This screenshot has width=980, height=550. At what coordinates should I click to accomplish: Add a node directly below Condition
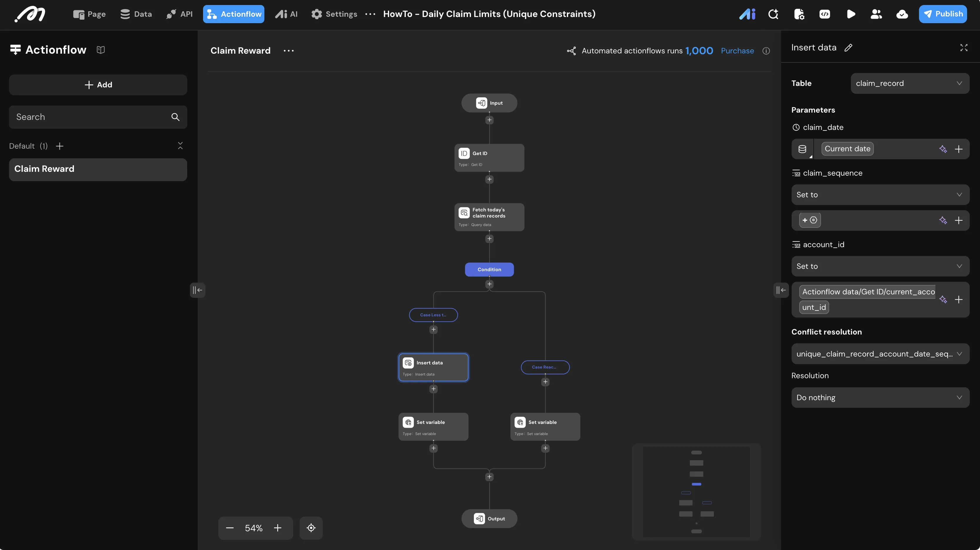click(489, 284)
